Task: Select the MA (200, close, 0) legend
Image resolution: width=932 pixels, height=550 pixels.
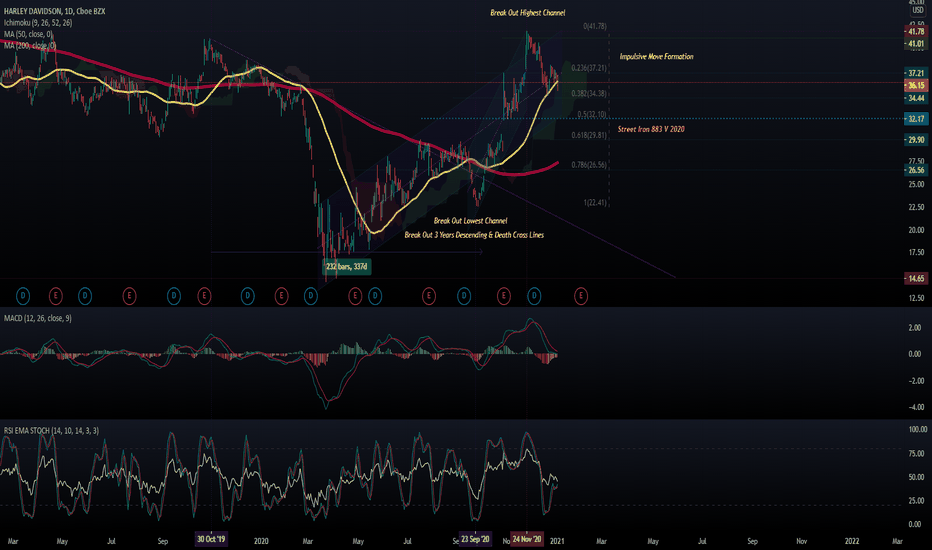Action: 30,45
